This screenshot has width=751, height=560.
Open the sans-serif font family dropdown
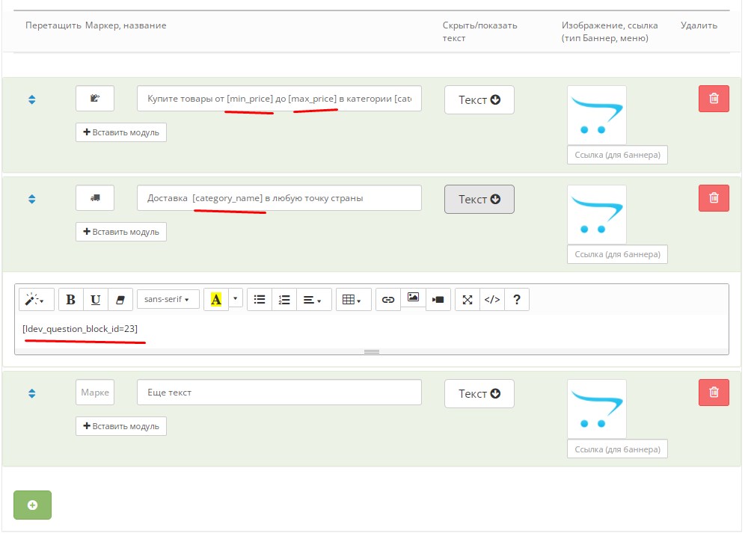168,300
